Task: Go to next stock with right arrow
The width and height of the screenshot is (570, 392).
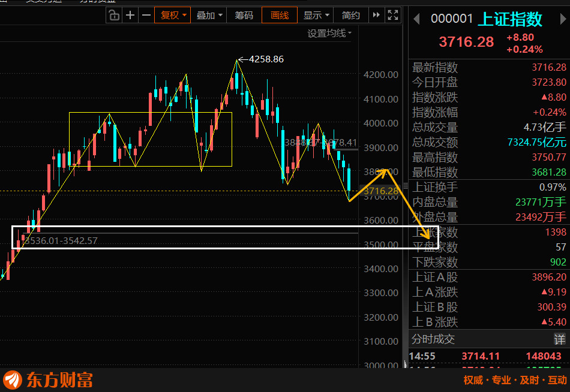Action: pyautogui.click(x=563, y=19)
